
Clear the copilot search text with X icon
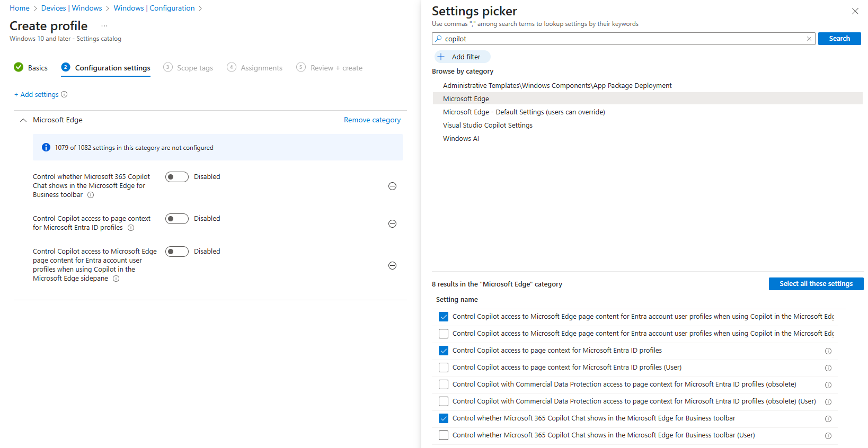point(809,39)
